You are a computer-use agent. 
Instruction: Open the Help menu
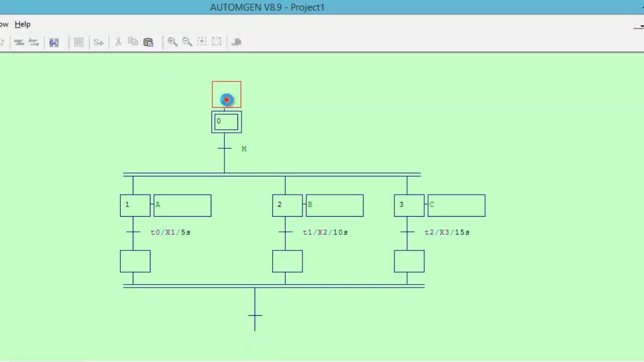tap(23, 24)
